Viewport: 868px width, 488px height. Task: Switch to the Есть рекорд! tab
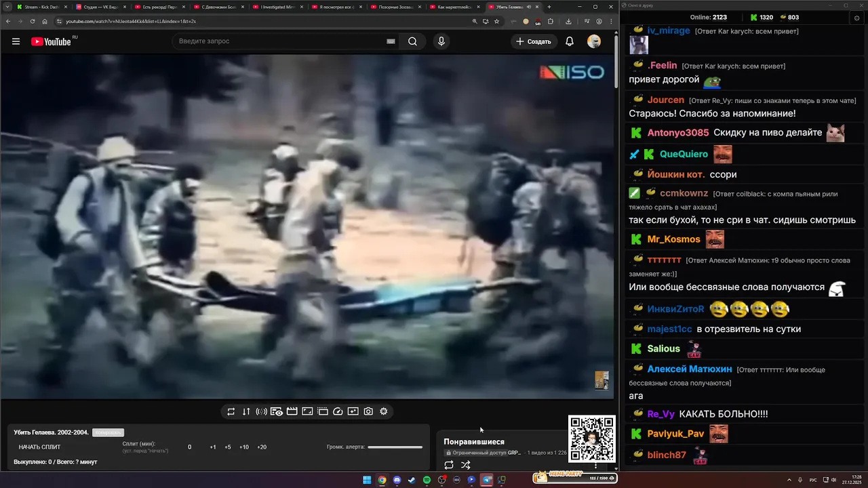click(158, 7)
